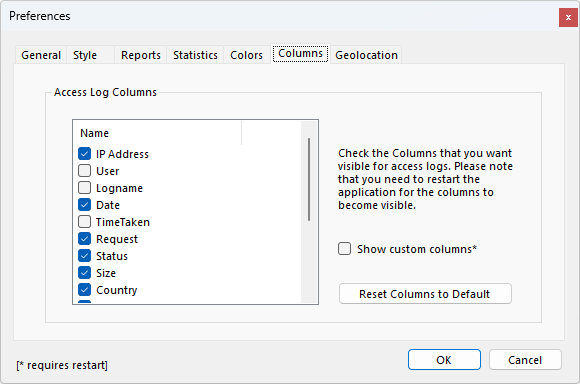Uncheck the IP Address column checkbox

click(84, 154)
